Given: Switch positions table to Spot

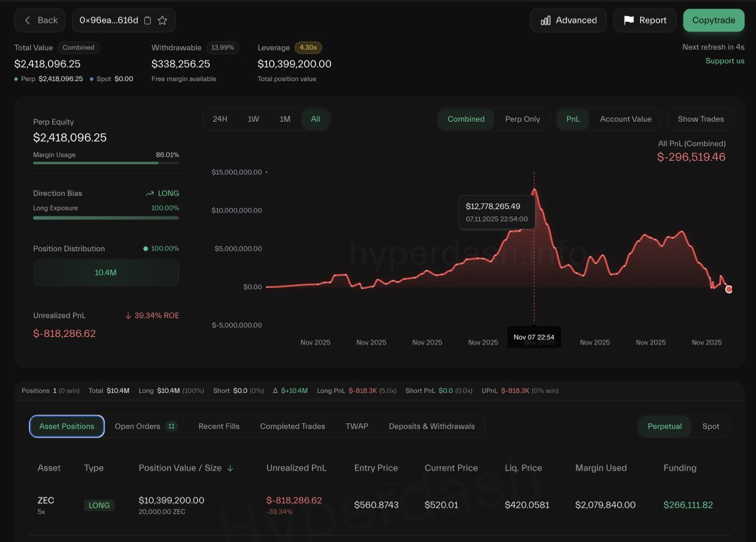Looking at the screenshot, I should [711, 426].
